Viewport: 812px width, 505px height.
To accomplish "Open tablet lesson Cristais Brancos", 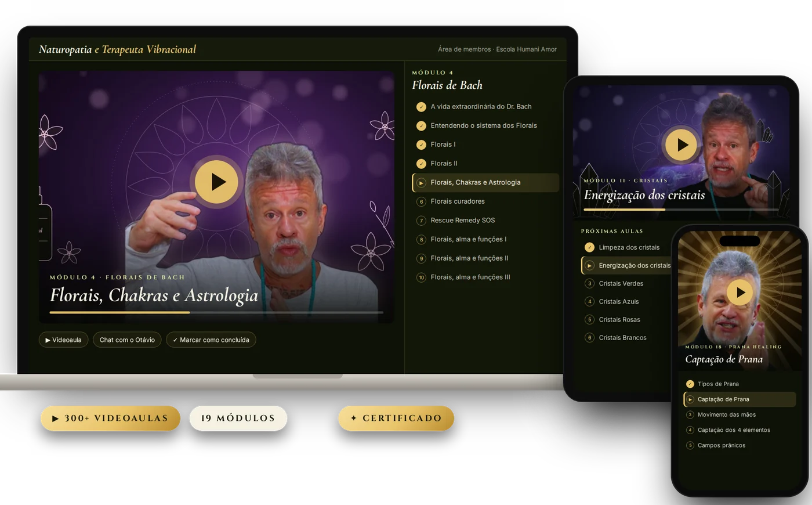I will click(626, 337).
